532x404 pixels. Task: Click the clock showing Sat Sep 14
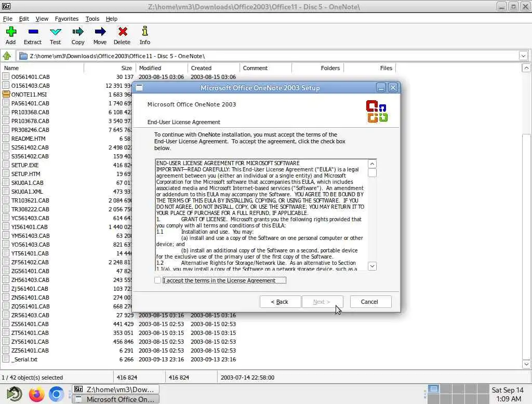508,394
